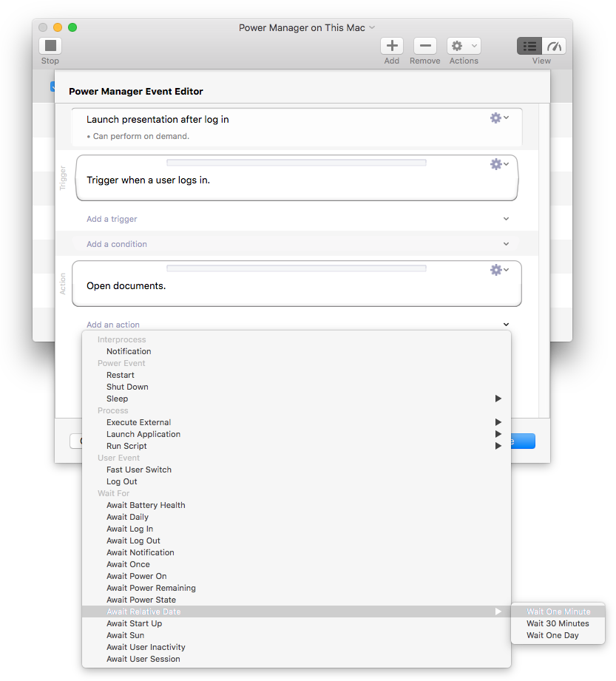The image size is (616, 681).
Task: Choose Fast User Switch menu item
Action: tap(297, 470)
